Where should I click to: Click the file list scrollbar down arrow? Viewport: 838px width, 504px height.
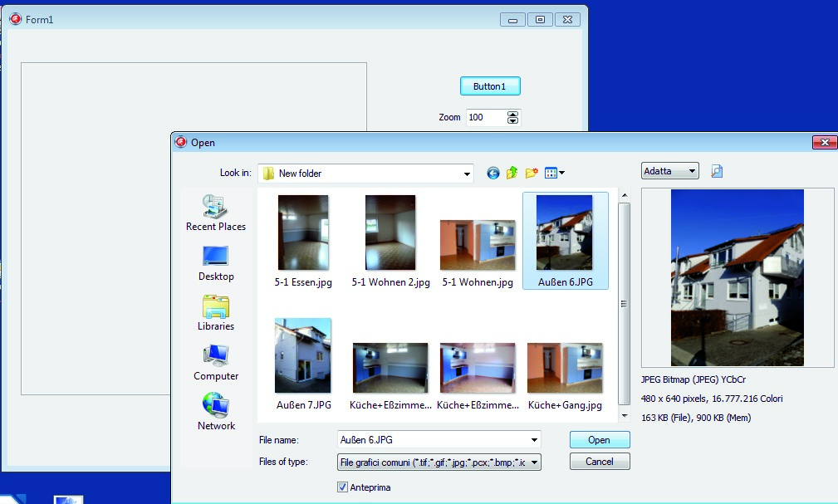click(x=624, y=415)
